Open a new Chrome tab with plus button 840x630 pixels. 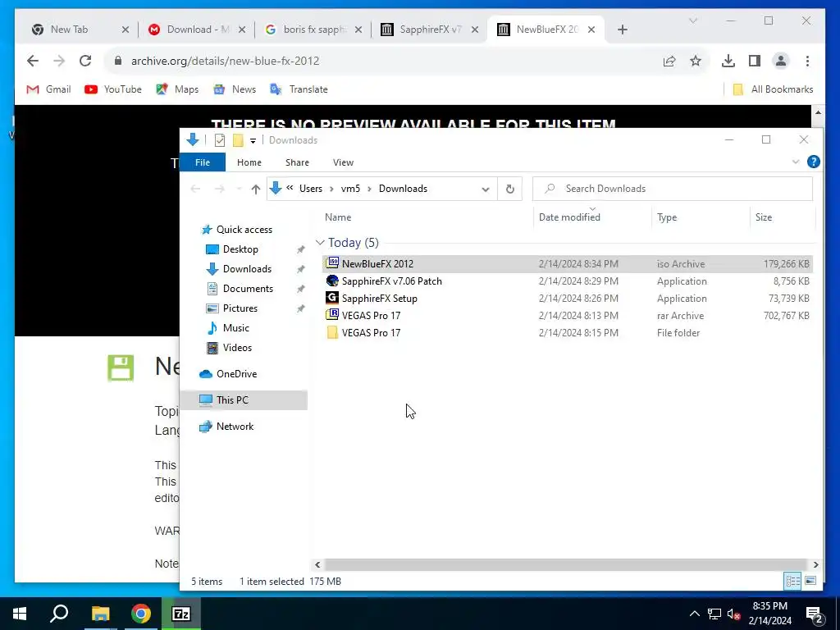pos(622,30)
